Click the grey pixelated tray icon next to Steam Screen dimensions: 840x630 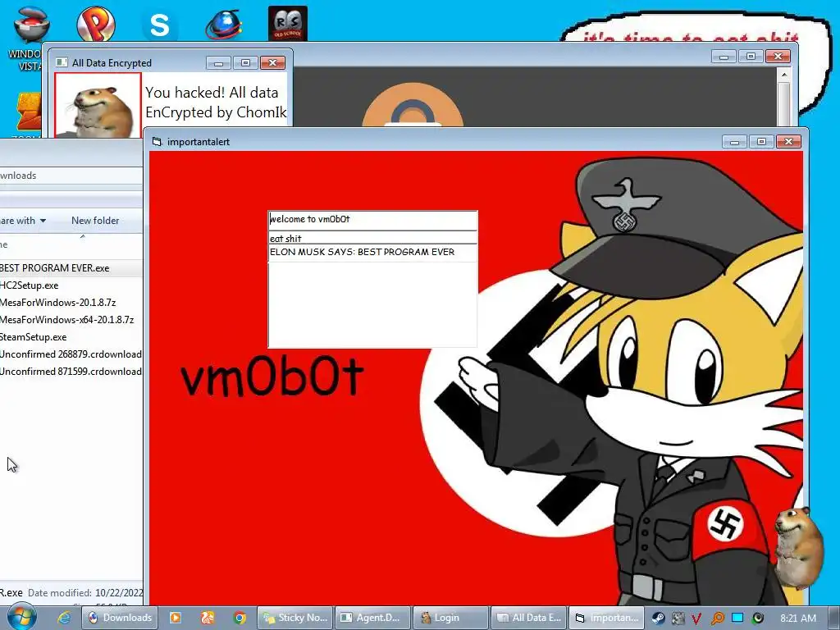pos(678,618)
